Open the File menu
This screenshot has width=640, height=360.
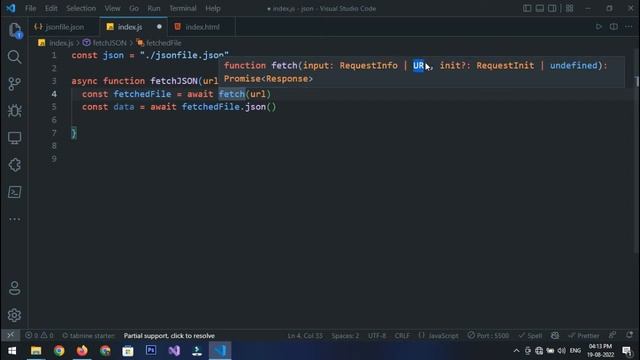coord(30,8)
